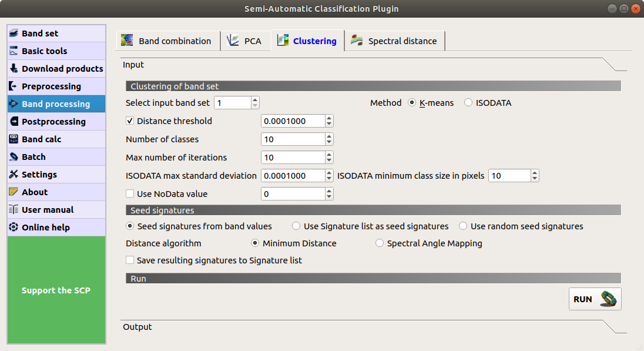Select the ISODATA method radio button
Screen dimensions: 644x351
click(x=468, y=103)
